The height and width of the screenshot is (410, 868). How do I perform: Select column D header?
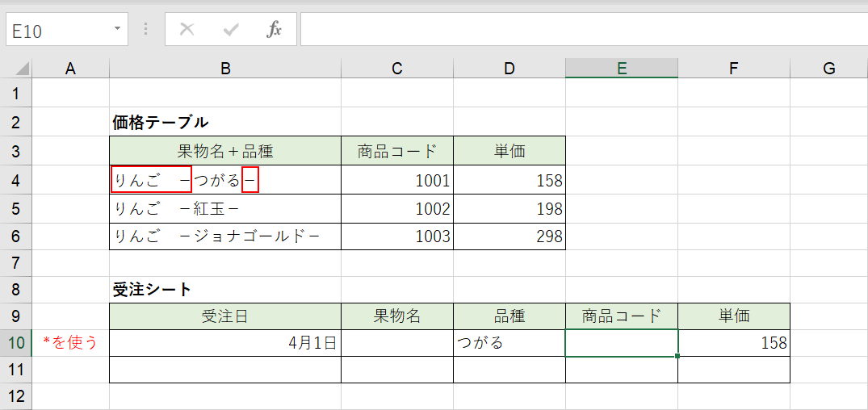pos(509,68)
